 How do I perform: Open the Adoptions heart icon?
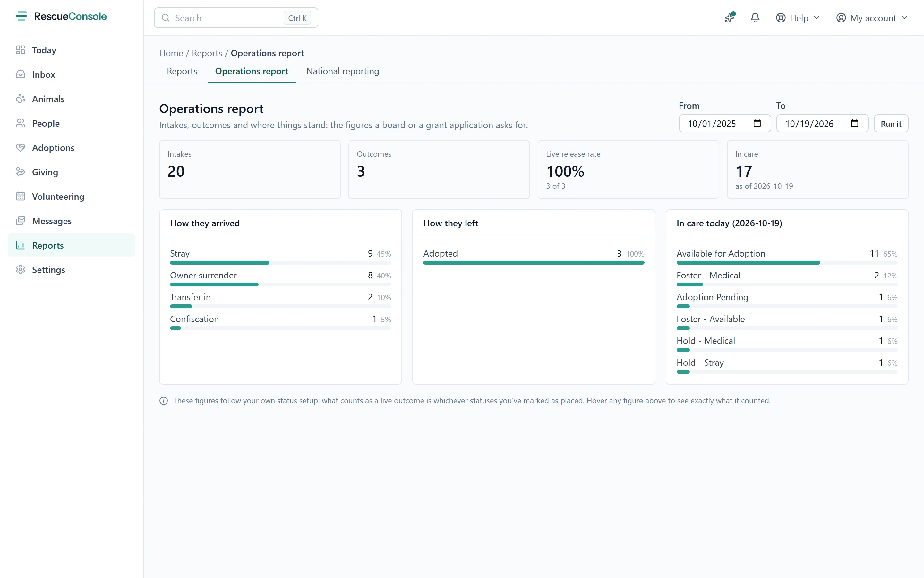coord(21,148)
